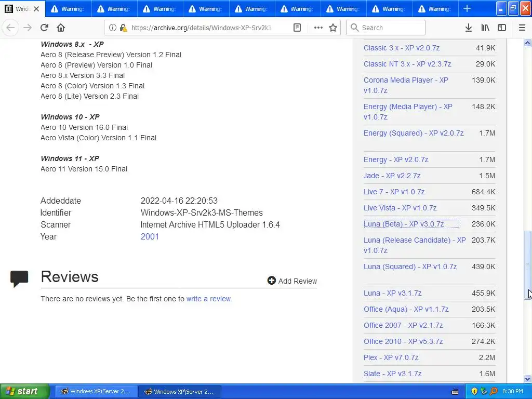
Task: Download Corona Media Player - XP v1.0.7z
Action: 406,85
